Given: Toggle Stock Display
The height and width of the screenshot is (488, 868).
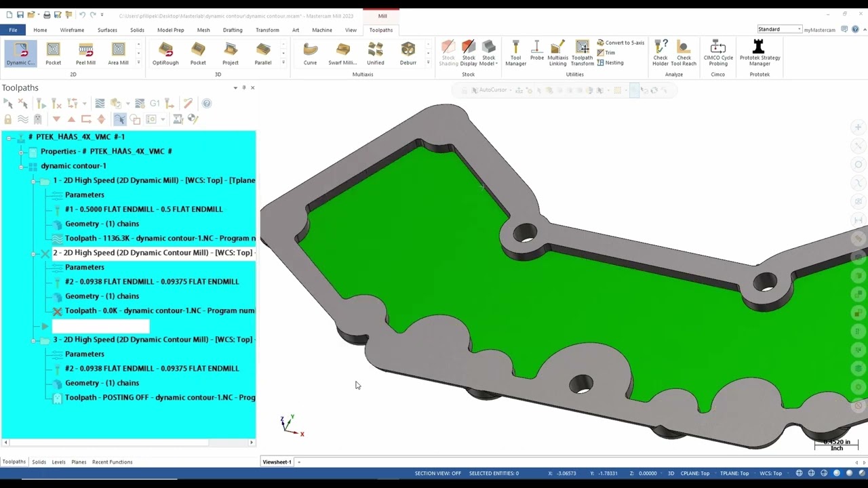Looking at the screenshot, I should 469,54.
